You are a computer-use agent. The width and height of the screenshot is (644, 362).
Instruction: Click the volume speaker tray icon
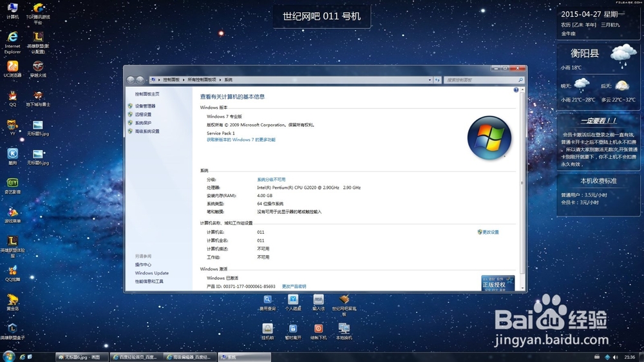pyautogui.click(x=615, y=357)
